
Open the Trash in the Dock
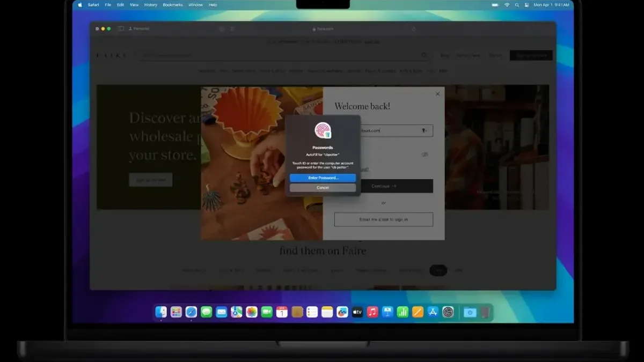[x=485, y=312]
